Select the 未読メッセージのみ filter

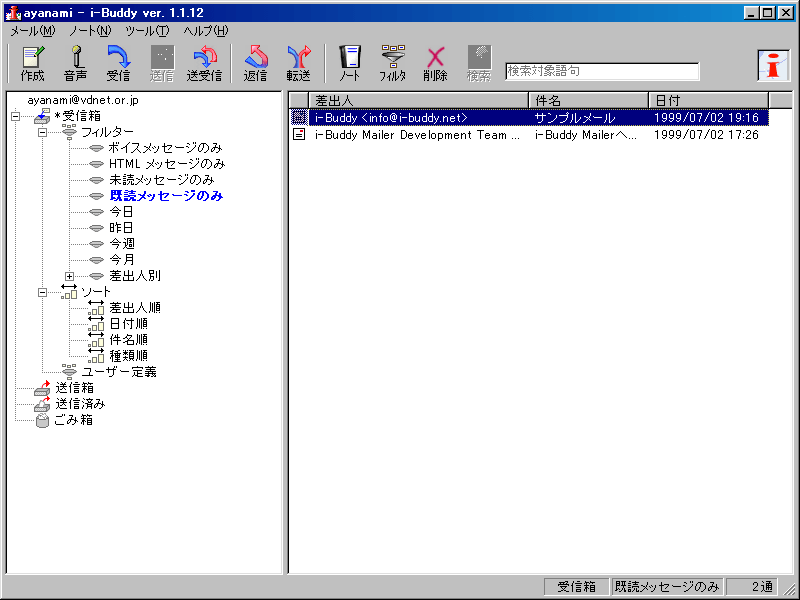tap(162, 180)
